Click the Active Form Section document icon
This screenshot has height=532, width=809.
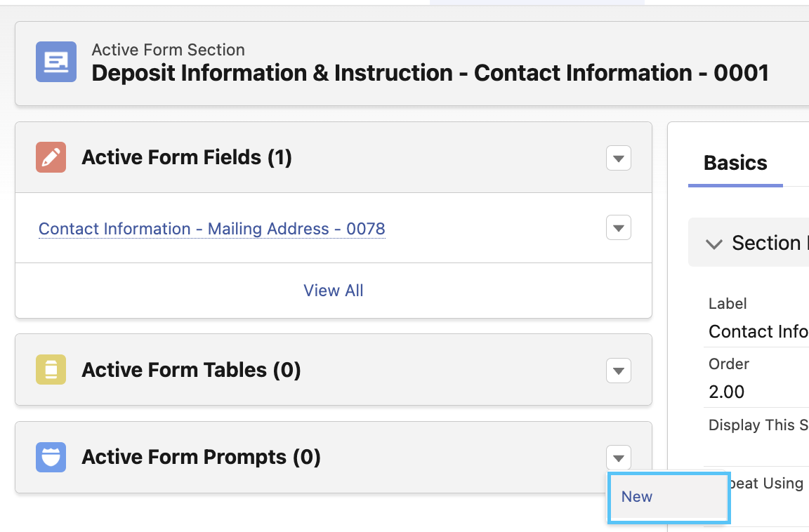click(55, 62)
